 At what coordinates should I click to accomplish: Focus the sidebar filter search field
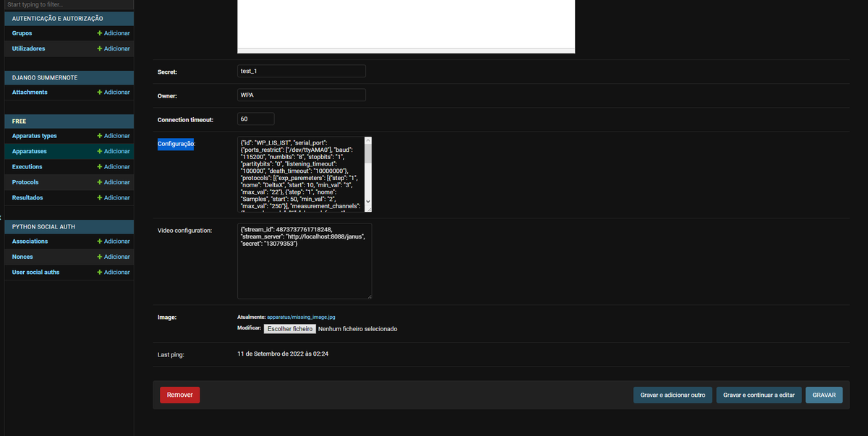tap(67, 4)
